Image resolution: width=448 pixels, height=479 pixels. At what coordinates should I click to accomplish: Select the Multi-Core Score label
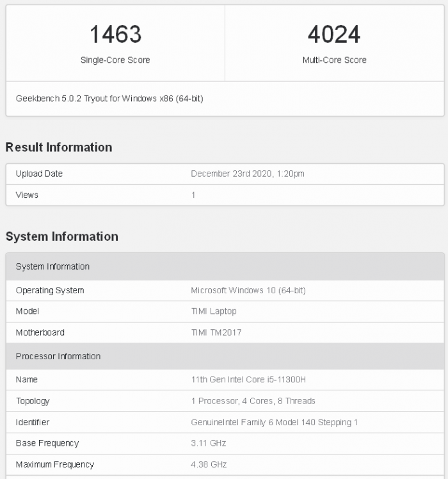(x=334, y=60)
